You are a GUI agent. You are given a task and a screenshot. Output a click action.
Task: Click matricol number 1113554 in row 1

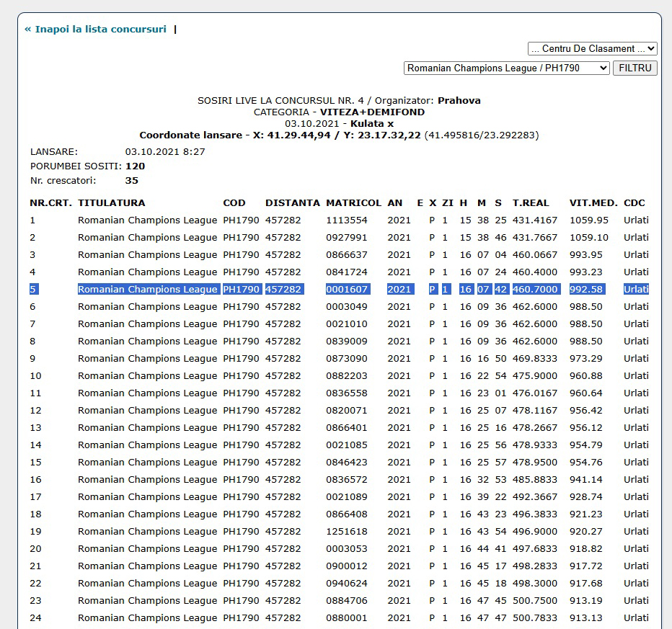(346, 220)
